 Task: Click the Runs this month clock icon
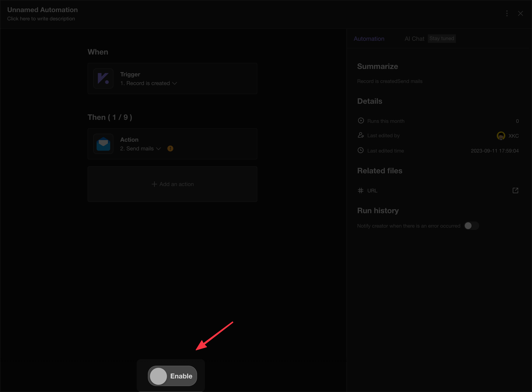[361, 121]
